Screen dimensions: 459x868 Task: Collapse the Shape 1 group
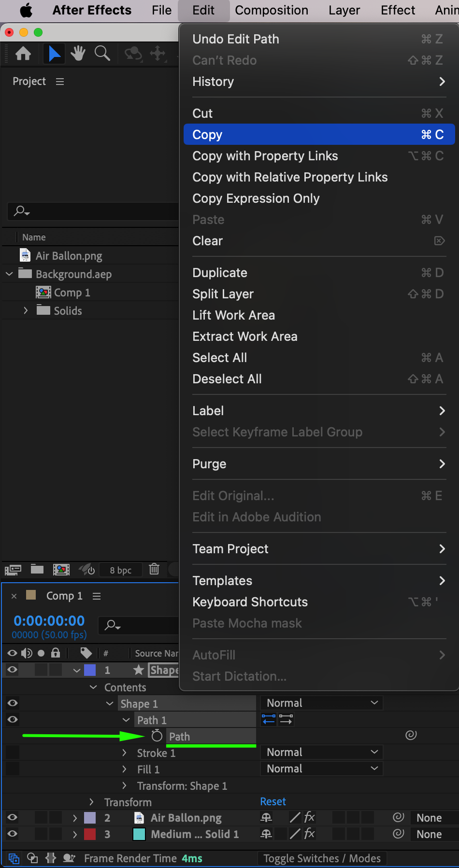(110, 703)
